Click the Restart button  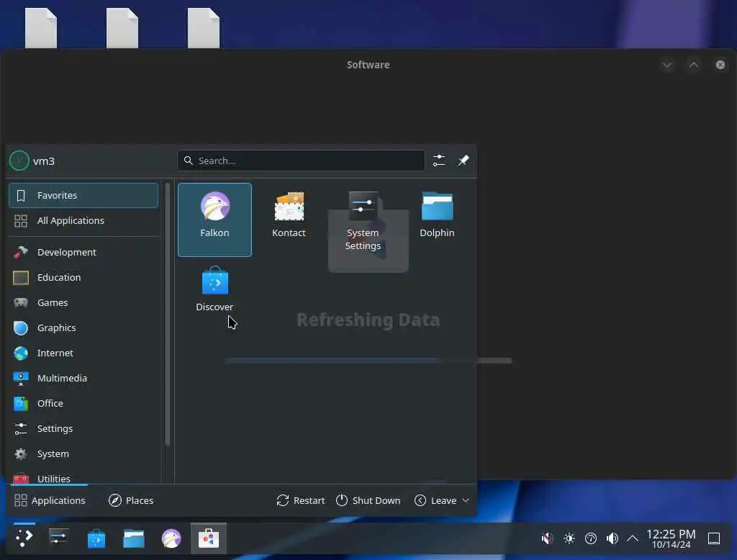pos(301,500)
